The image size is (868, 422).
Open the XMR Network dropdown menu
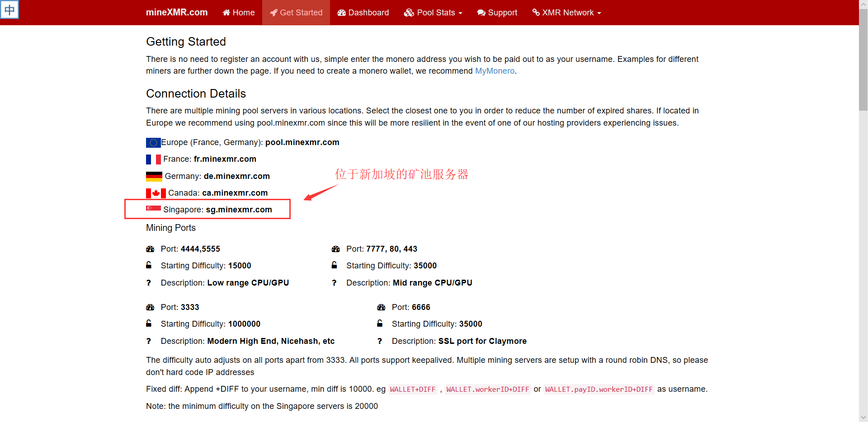click(x=566, y=13)
